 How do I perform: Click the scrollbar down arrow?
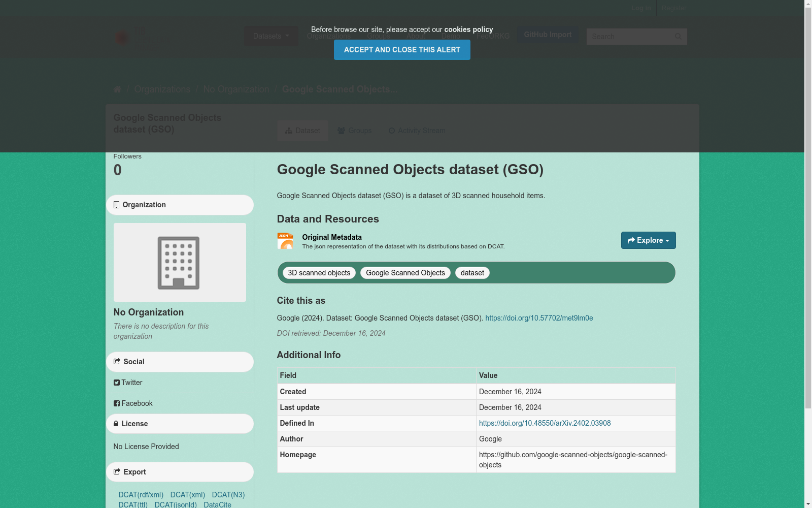click(808, 504)
